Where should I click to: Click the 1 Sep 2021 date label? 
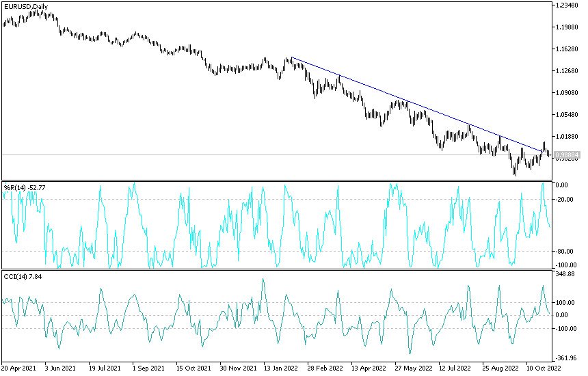coord(148,368)
